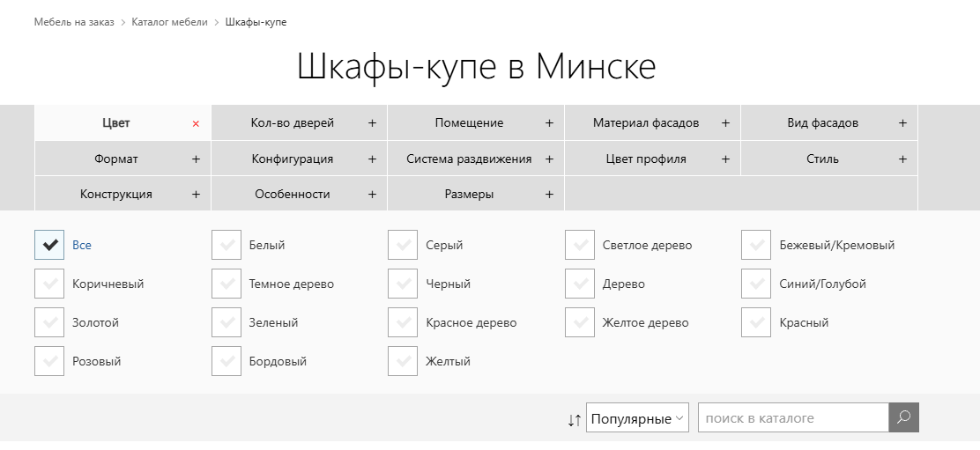Check the Красное дерево checkbox
The image size is (980, 450).
coord(403,322)
